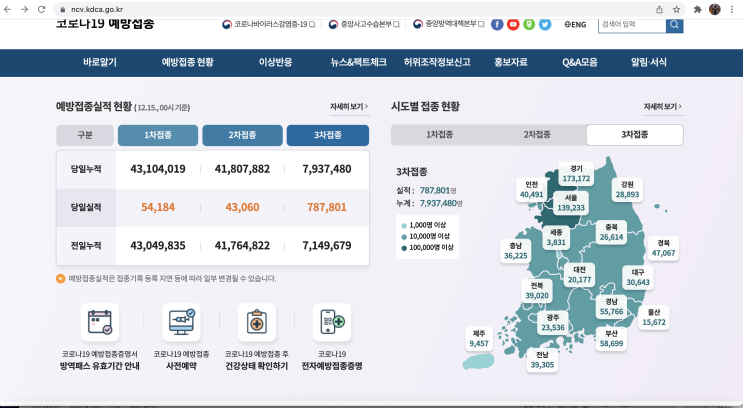The image size is (743, 408).
Task: Open 자세히 보기 for 예방접종실적 현황
Action: [x=349, y=107]
